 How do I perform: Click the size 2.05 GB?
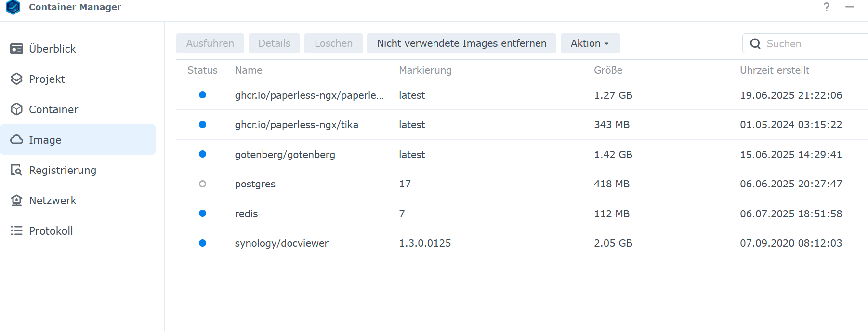point(613,243)
